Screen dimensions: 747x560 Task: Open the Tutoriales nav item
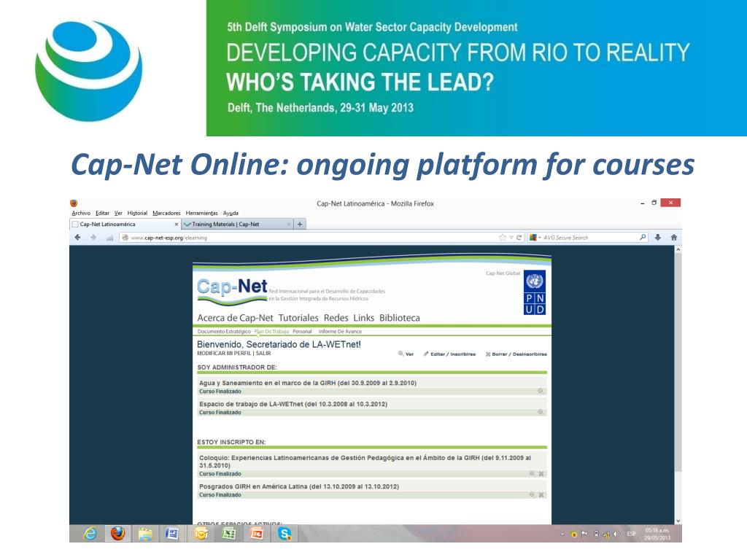point(298,318)
